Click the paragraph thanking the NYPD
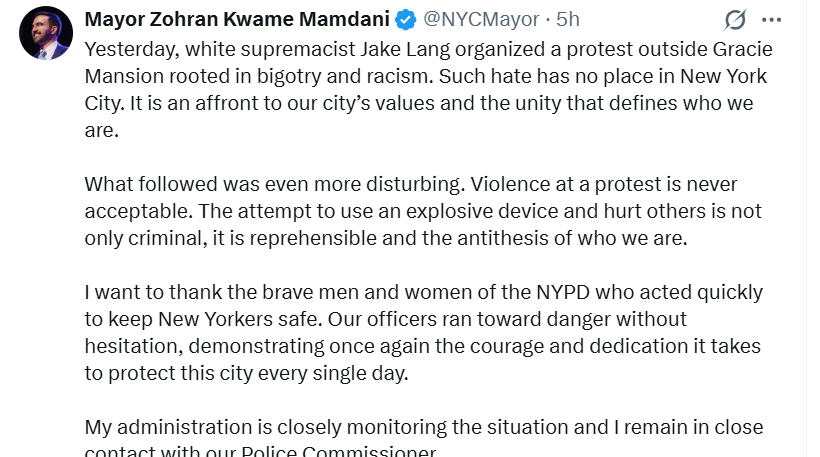820x457 pixels. [420, 332]
